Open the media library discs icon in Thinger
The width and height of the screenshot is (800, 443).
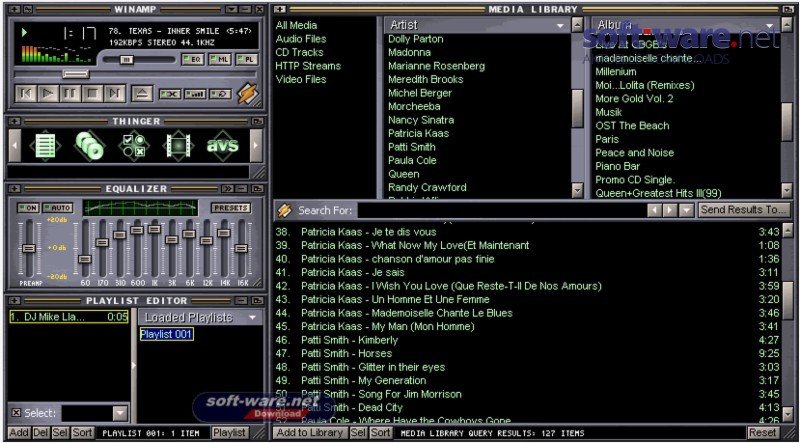pyautogui.click(x=89, y=145)
